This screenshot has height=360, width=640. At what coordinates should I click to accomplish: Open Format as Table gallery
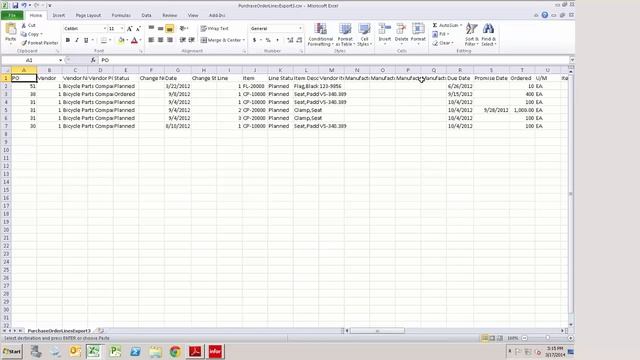click(x=345, y=35)
